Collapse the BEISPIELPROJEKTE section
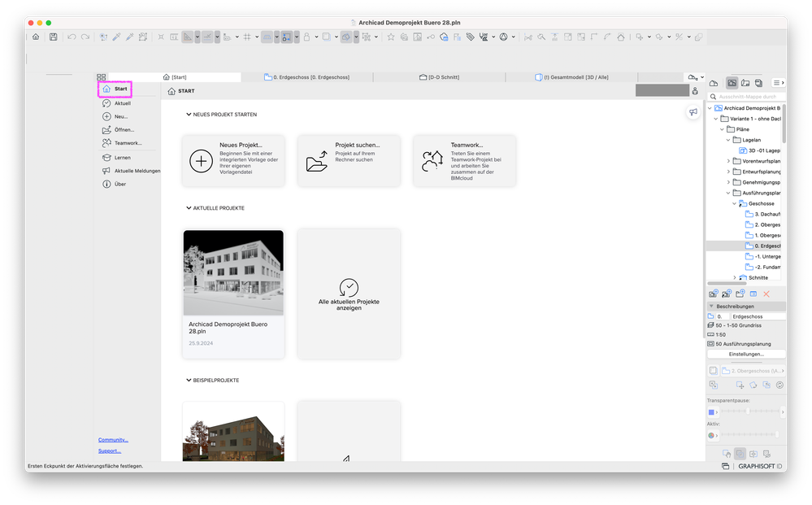Image resolution: width=812 pixels, height=505 pixels. tap(189, 381)
